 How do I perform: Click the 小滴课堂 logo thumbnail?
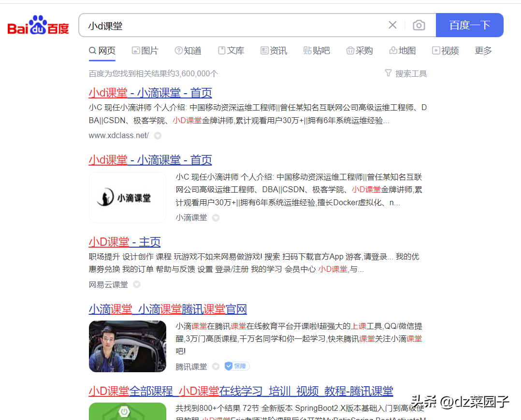[x=127, y=197]
